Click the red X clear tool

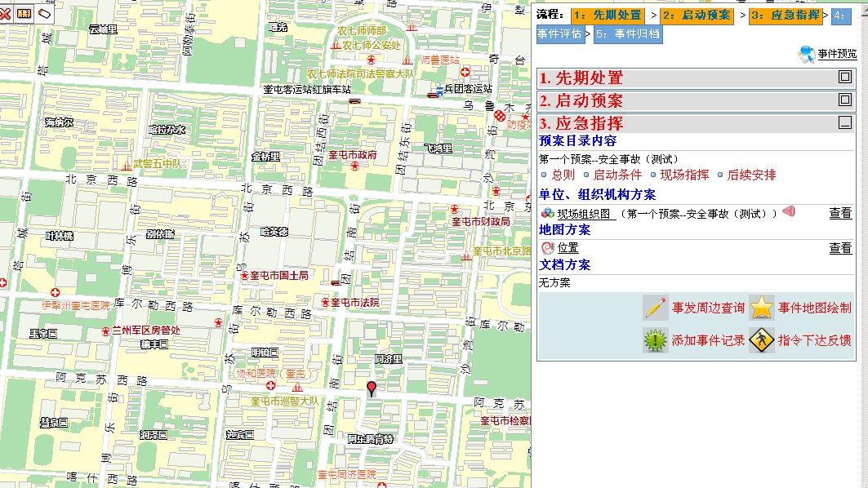tap(5, 14)
